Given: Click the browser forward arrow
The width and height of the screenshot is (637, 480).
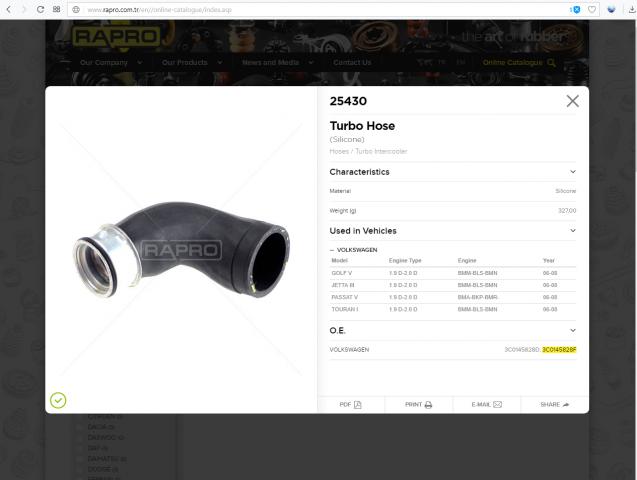Looking at the screenshot, I should [x=24, y=9].
